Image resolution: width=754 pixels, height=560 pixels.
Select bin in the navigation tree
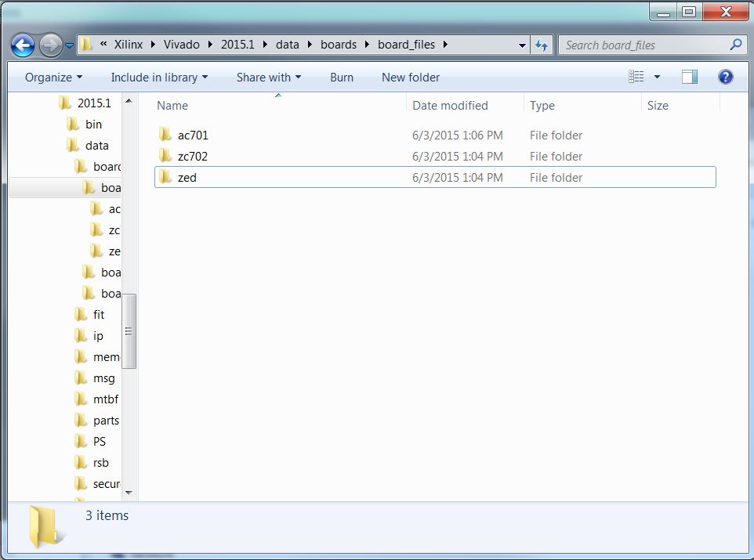93,124
